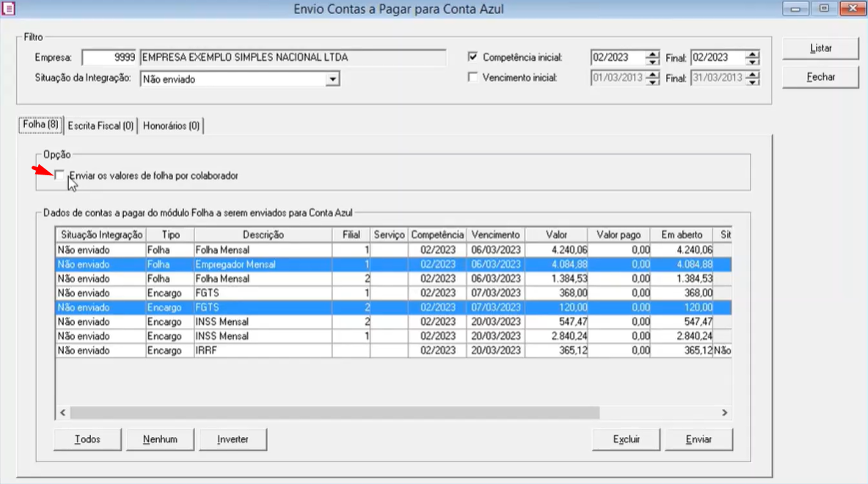Click the Vencimento column header
The height and width of the screenshot is (484, 868).
[495, 235]
